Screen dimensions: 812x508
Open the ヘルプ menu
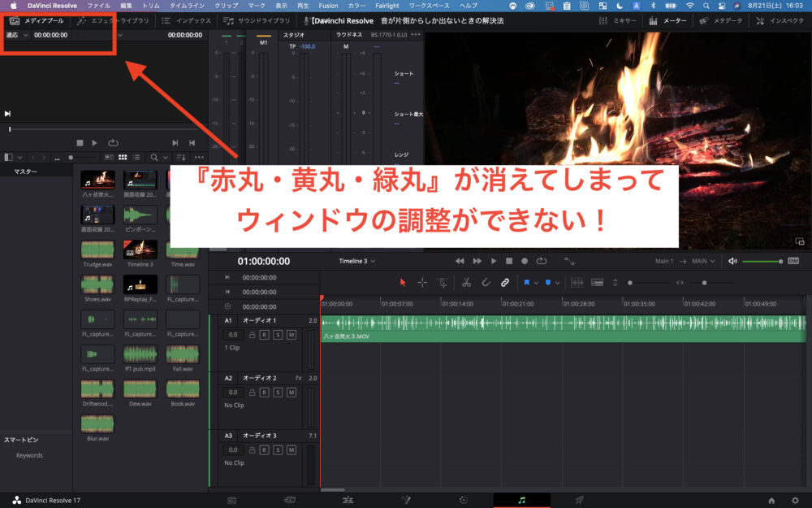469,6
